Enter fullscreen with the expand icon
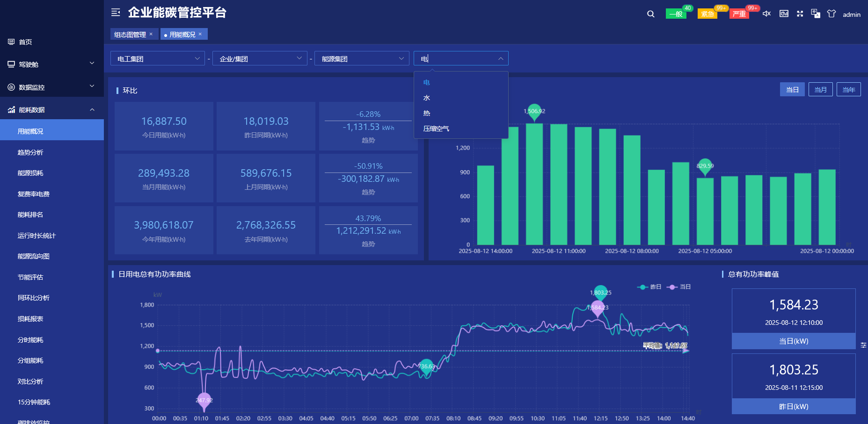Image resolution: width=868 pixels, height=424 pixels. point(800,14)
